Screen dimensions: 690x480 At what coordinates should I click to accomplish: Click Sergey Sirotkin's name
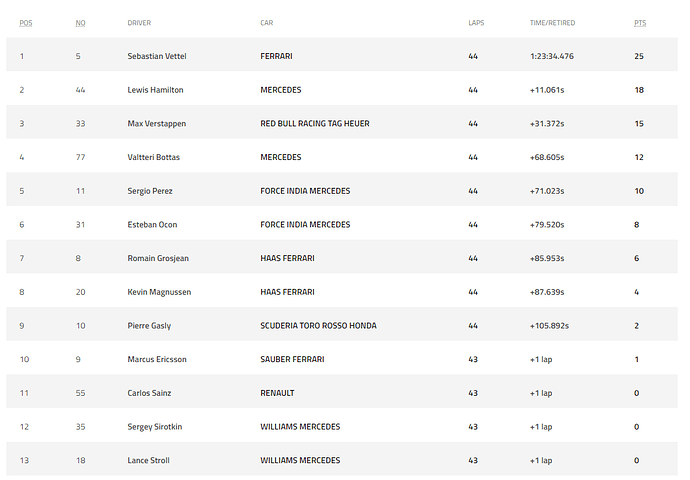click(x=155, y=427)
